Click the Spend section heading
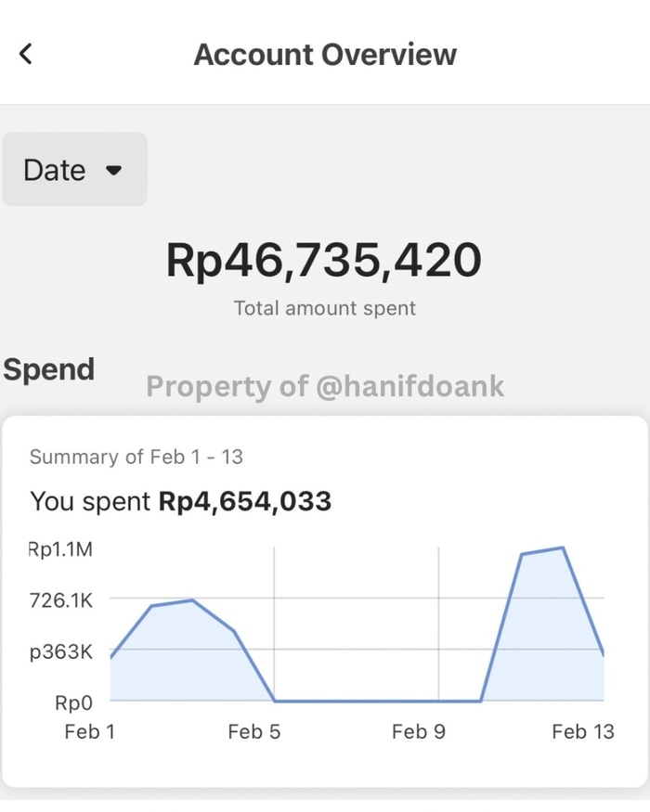This screenshot has height=812, width=650. (x=48, y=369)
